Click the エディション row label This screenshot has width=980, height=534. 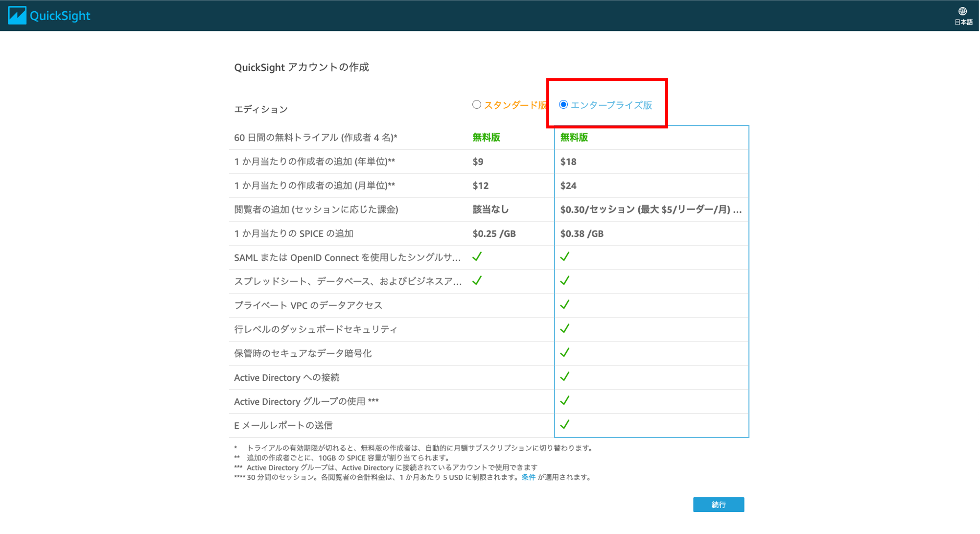tap(261, 109)
